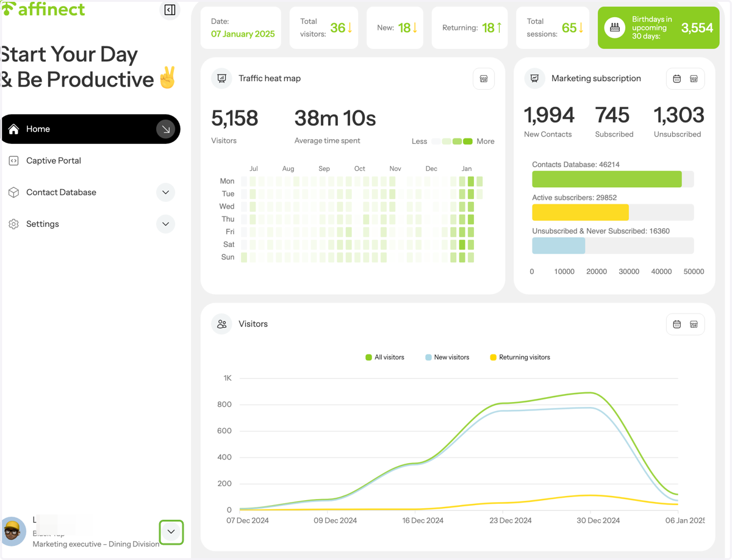The width and height of the screenshot is (732, 560).
Task: Click the Jul column label in heat map
Action: (x=254, y=168)
